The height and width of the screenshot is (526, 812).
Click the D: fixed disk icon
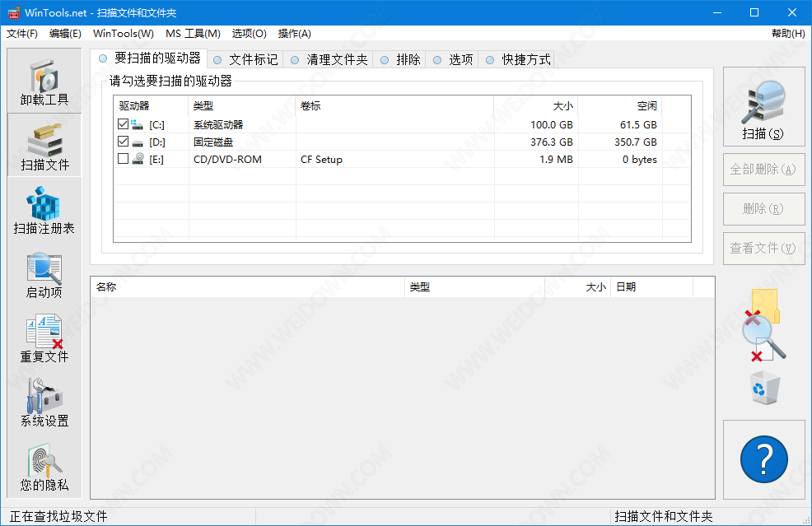(x=138, y=142)
